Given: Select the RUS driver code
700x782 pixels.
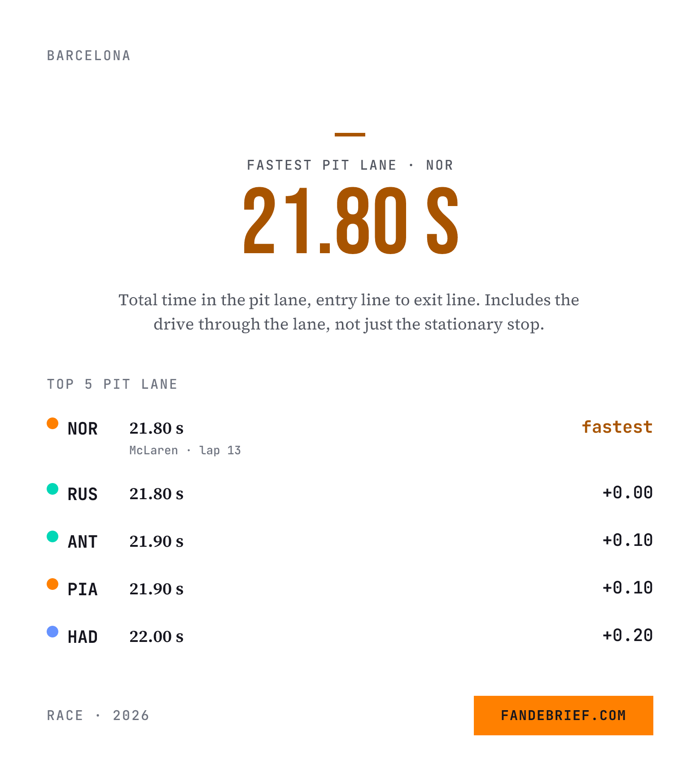Looking at the screenshot, I should (x=83, y=494).
